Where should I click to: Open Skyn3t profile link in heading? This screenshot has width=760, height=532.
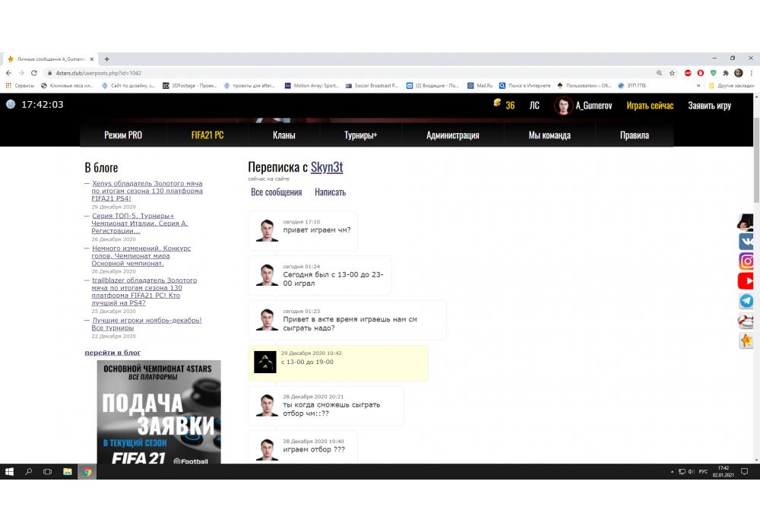click(327, 167)
